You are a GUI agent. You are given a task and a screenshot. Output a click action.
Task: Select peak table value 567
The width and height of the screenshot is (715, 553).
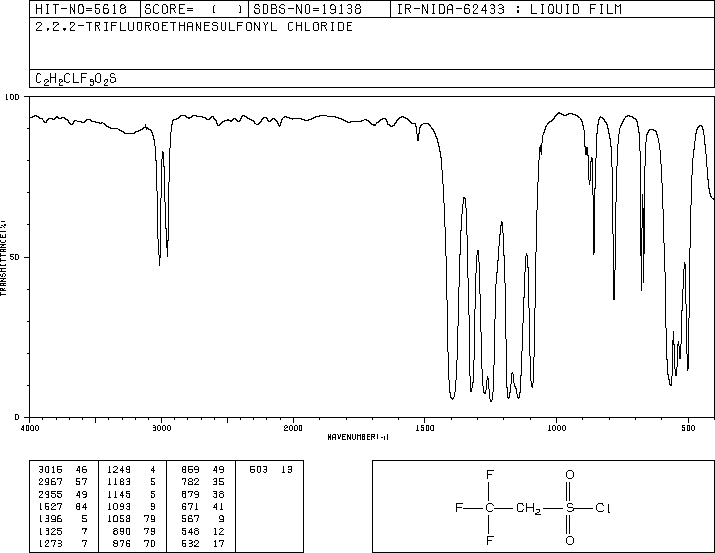(191, 519)
